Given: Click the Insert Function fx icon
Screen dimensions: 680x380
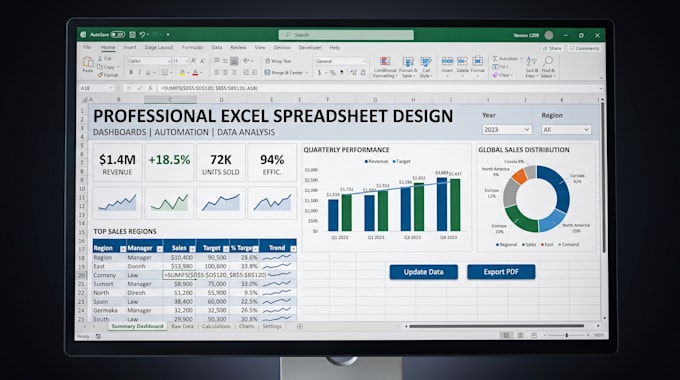Looking at the screenshot, I should pos(150,88).
